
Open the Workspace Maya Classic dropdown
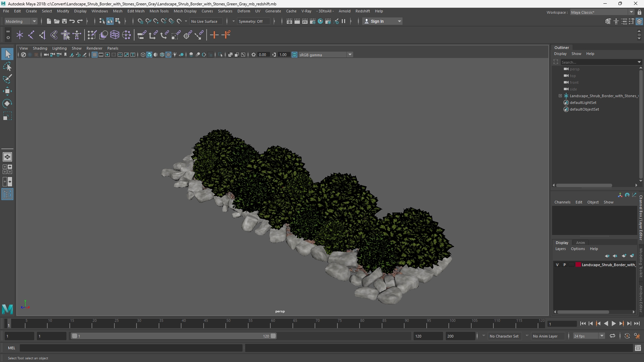coord(602,12)
